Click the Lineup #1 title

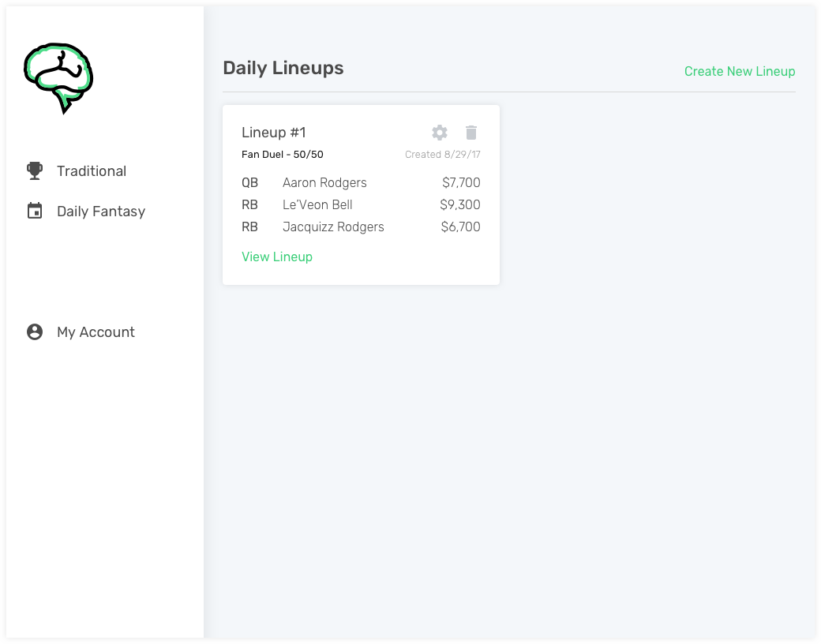[x=274, y=133]
